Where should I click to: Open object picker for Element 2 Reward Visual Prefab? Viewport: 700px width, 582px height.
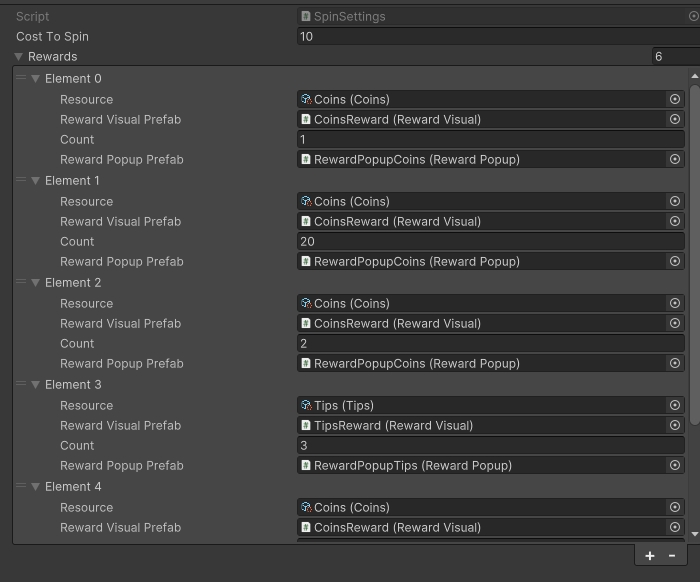click(x=675, y=323)
